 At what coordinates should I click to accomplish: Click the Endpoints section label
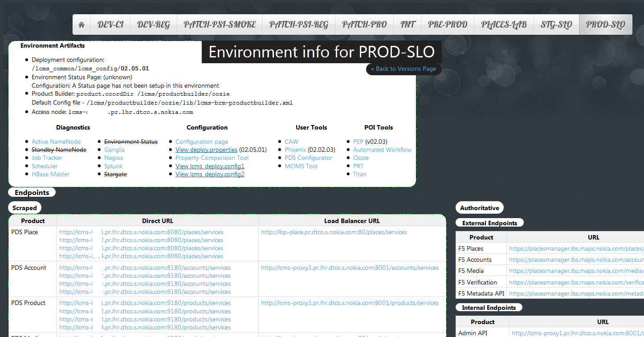[x=32, y=192]
